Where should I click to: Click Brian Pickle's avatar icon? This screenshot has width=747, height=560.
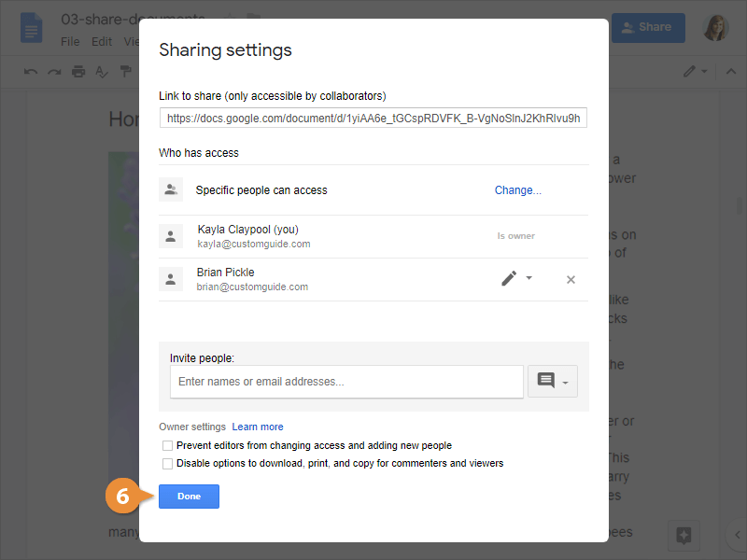171,279
